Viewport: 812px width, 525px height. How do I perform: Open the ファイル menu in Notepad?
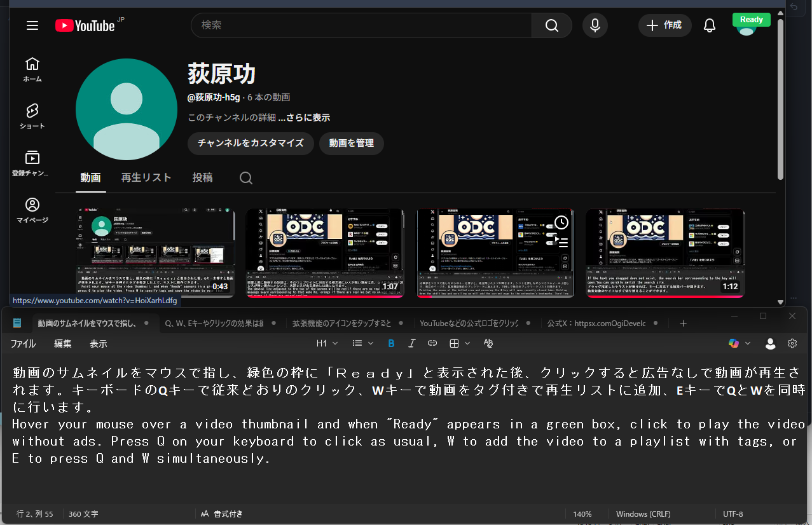23,343
